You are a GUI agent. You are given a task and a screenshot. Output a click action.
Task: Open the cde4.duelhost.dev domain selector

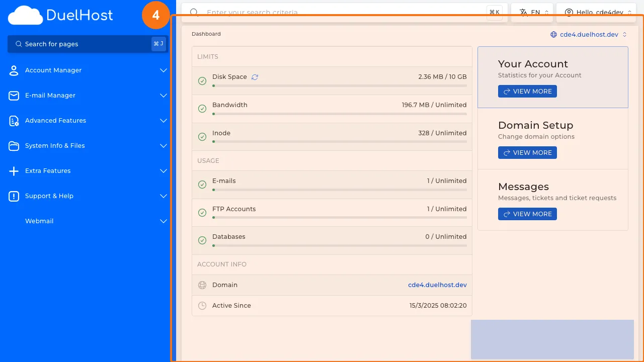coord(589,34)
